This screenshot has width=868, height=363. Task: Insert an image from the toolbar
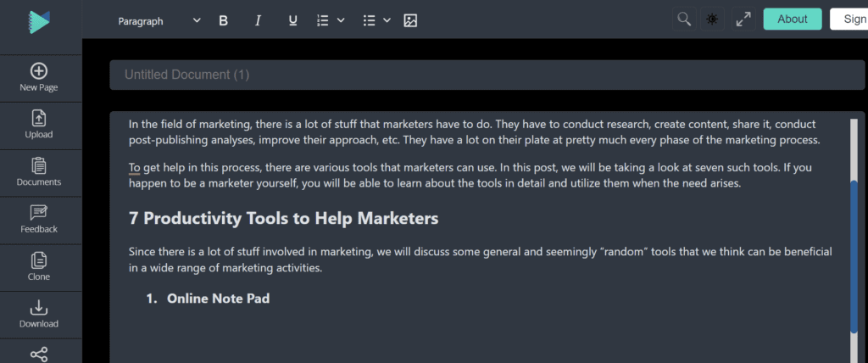point(410,20)
